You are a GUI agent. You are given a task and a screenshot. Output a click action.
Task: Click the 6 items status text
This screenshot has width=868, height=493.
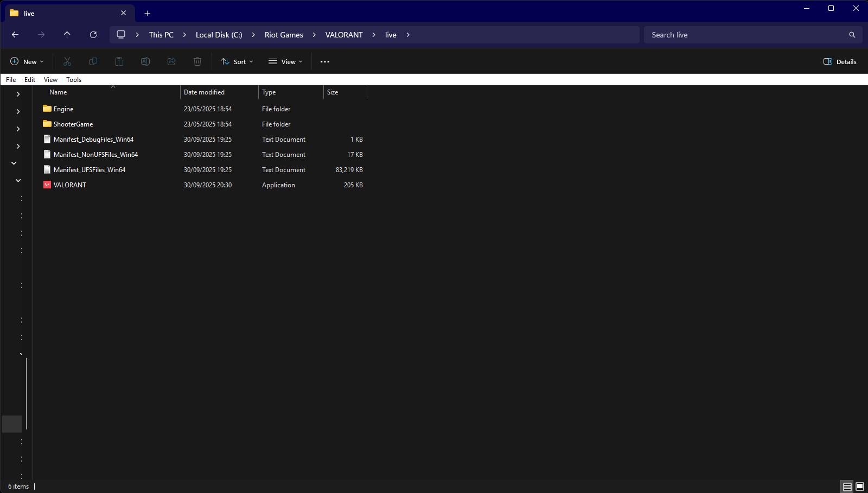click(x=18, y=486)
